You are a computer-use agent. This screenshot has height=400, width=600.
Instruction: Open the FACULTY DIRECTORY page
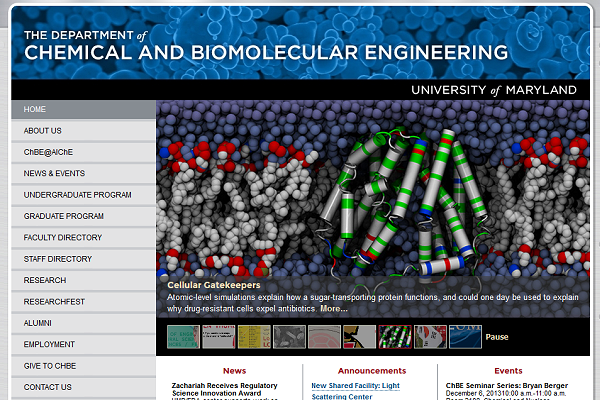pos(83,238)
